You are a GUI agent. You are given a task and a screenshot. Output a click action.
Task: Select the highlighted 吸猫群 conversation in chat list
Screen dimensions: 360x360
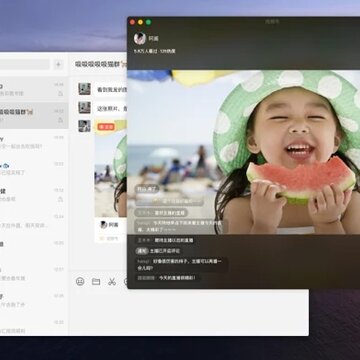click(x=34, y=115)
